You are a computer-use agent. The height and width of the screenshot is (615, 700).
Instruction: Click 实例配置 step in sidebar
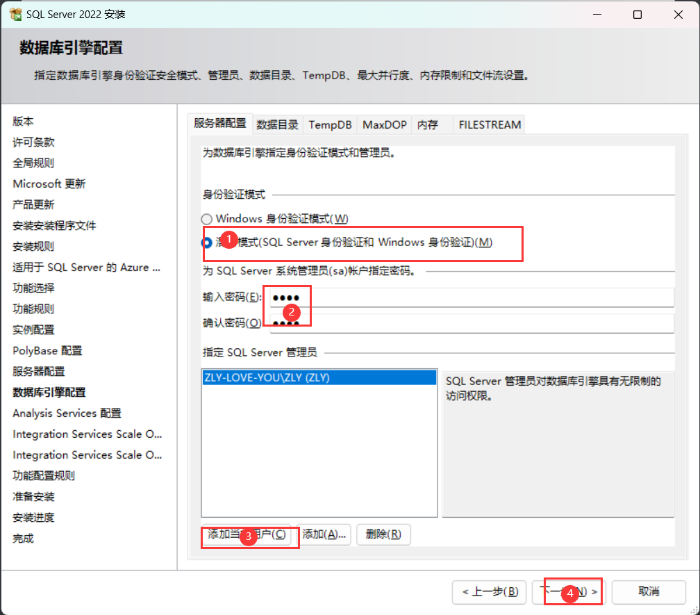(33, 330)
